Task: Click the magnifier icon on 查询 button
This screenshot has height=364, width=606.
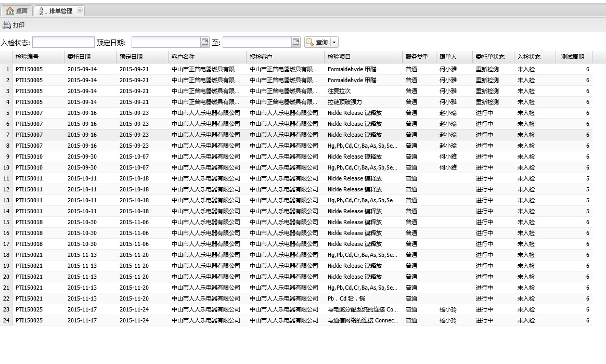Action: [x=310, y=42]
